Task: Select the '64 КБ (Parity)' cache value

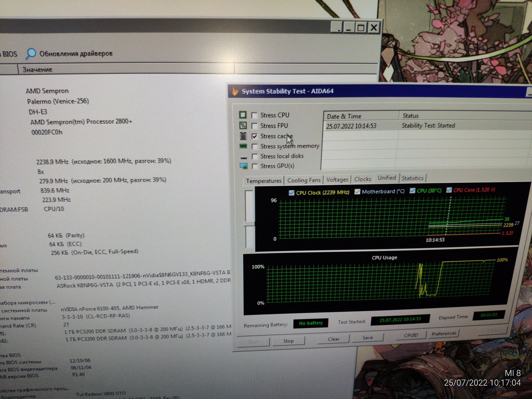Action: coord(66,236)
